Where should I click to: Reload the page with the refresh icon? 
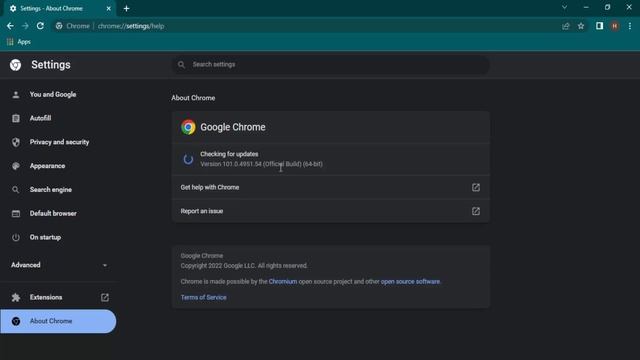(x=40, y=26)
